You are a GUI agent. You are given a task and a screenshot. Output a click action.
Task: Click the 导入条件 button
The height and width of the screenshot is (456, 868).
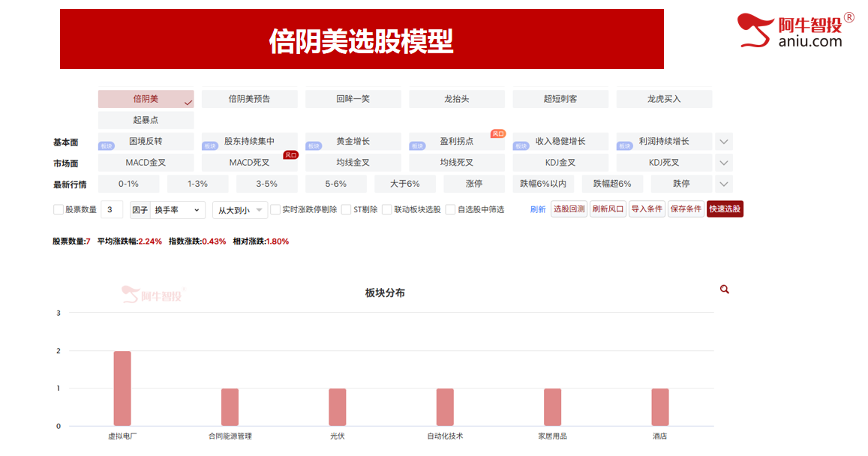pyautogui.click(x=647, y=209)
